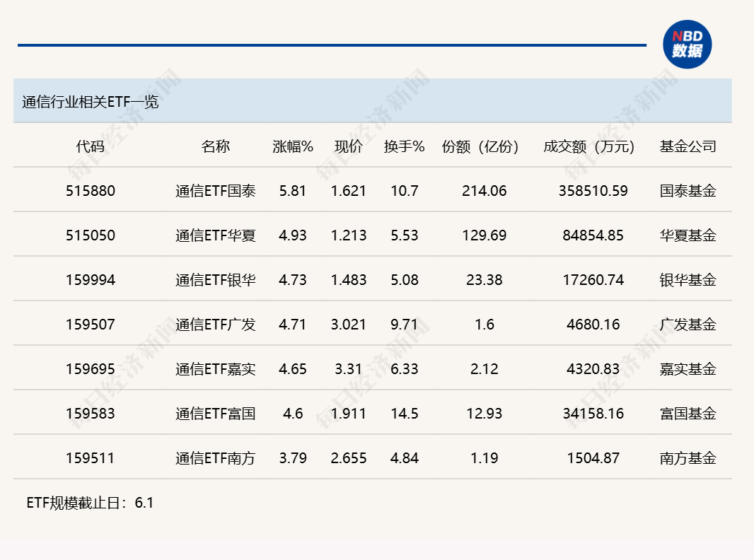Select the name 通信ETF国泰
This screenshot has height=560, width=754.
216,191
